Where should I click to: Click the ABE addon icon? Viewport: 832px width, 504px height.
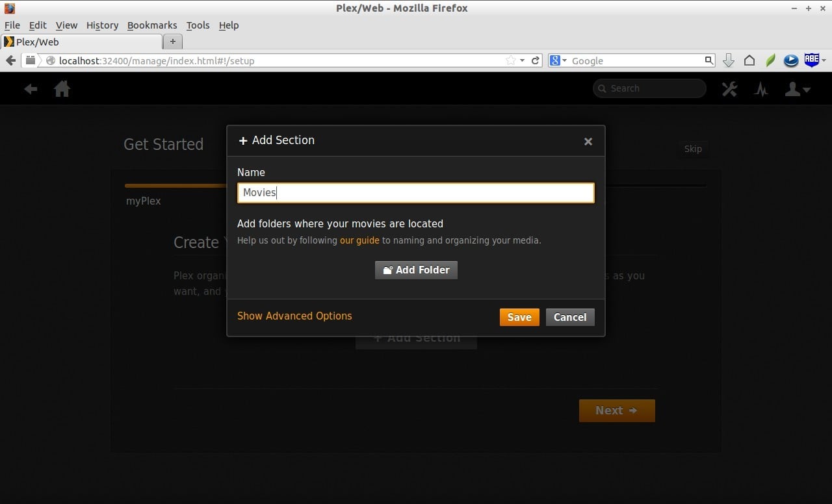click(x=812, y=60)
